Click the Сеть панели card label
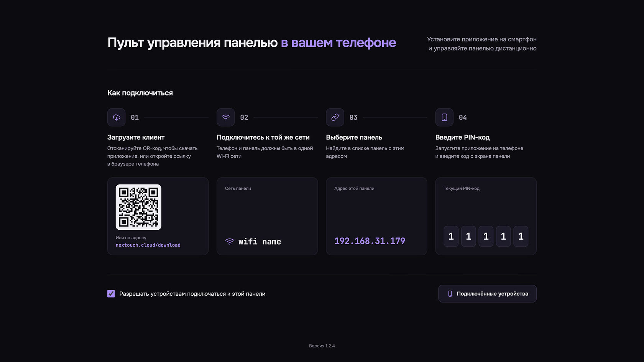Viewport: 644px width, 362px height. (x=238, y=188)
